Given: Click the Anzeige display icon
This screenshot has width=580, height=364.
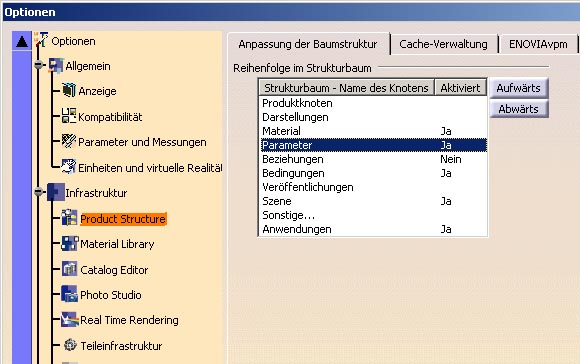Looking at the screenshot, I should pos(69,90).
